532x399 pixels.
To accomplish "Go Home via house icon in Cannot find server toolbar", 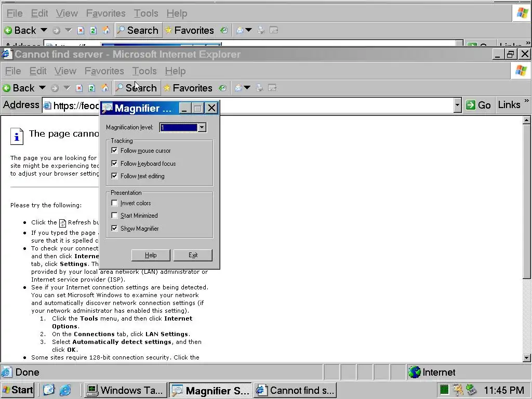I will tap(105, 88).
